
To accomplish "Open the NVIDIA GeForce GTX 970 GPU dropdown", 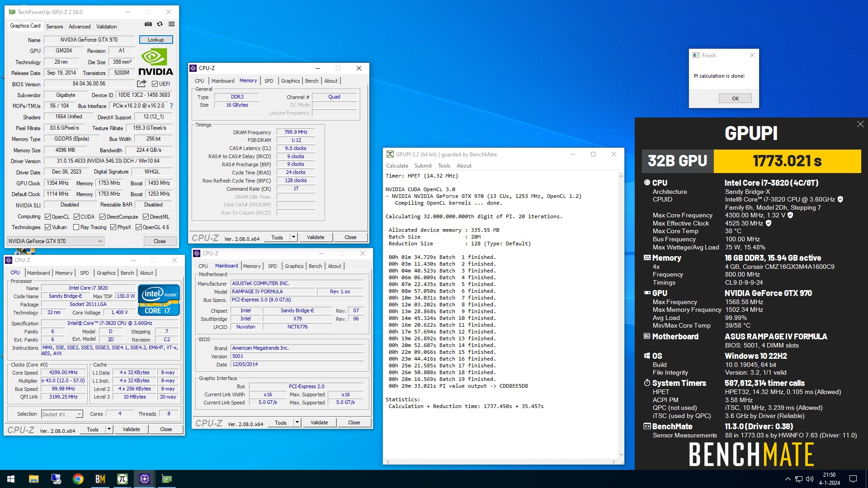I will coord(56,241).
